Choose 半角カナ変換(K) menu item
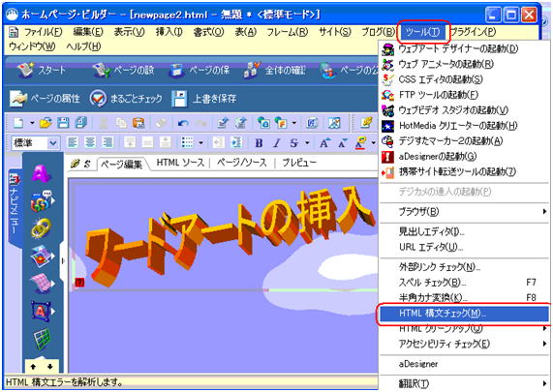This screenshot has height=392, width=553. tap(465, 297)
